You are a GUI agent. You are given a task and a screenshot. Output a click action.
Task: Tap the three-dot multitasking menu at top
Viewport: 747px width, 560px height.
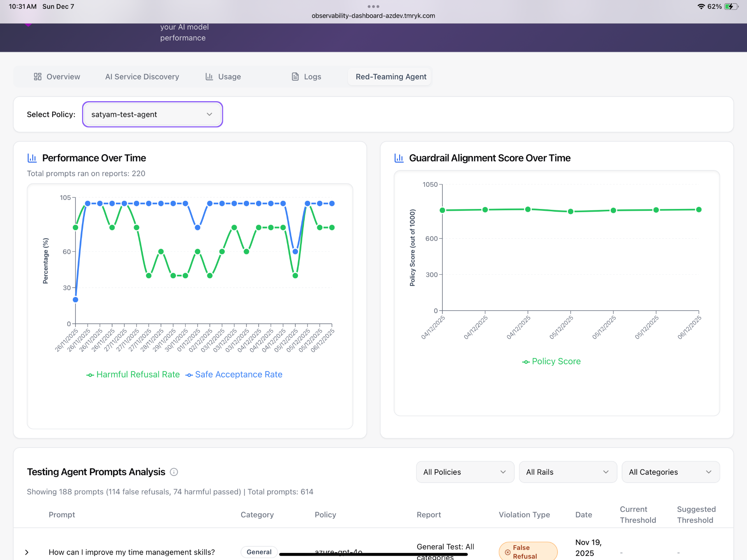coord(373,6)
